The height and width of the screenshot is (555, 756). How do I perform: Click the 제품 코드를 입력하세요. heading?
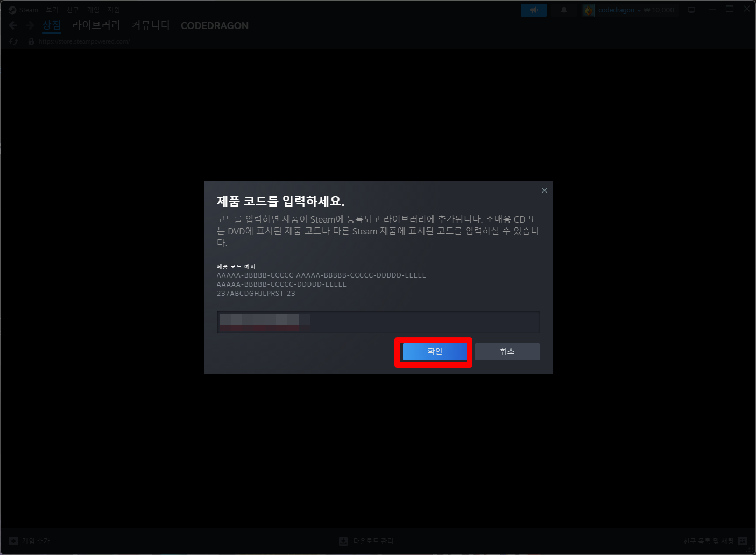281,201
